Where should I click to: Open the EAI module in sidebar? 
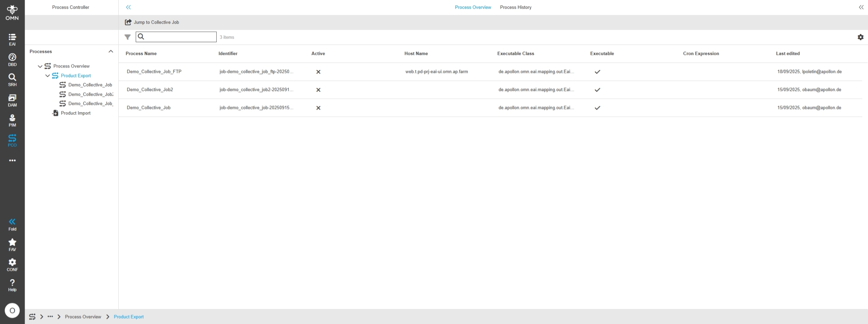(x=12, y=39)
